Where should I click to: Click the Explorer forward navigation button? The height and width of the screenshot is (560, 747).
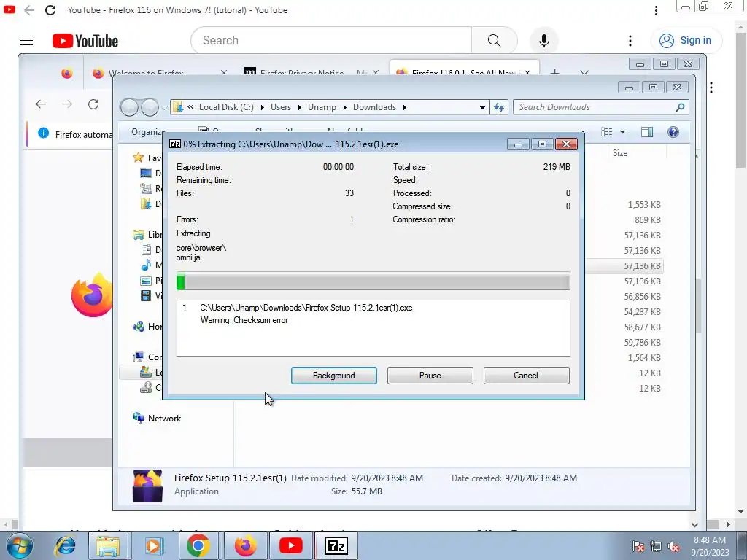point(150,107)
